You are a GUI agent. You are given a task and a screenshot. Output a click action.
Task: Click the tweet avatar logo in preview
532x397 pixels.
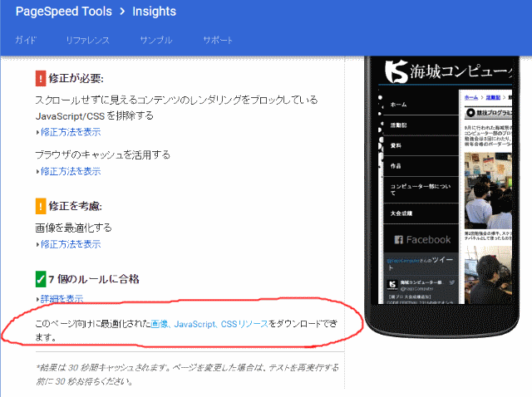[392, 284]
